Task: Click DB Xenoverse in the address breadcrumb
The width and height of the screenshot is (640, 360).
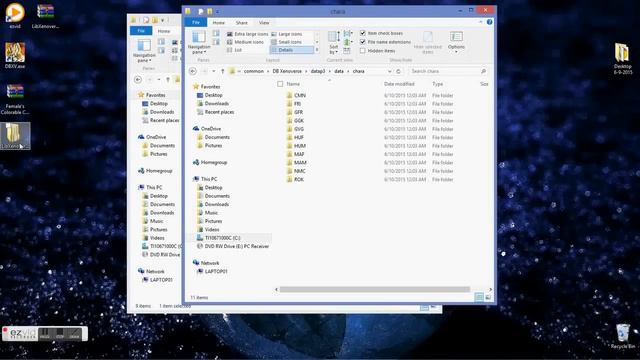Action: point(287,71)
